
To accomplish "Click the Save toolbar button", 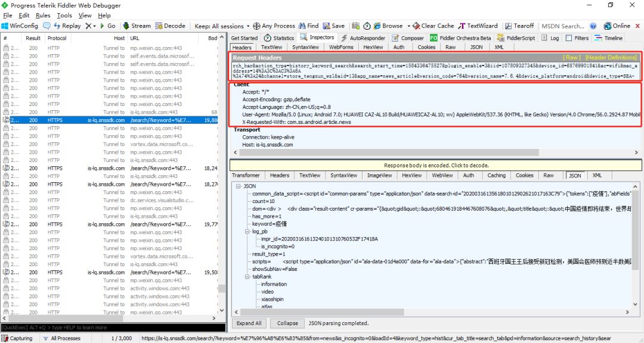I will [x=334, y=26].
